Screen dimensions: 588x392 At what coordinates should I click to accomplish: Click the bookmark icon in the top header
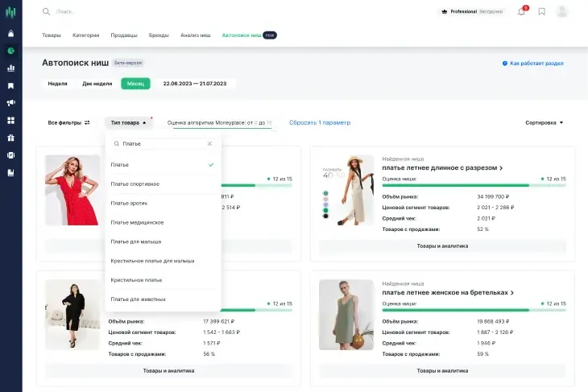point(542,11)
